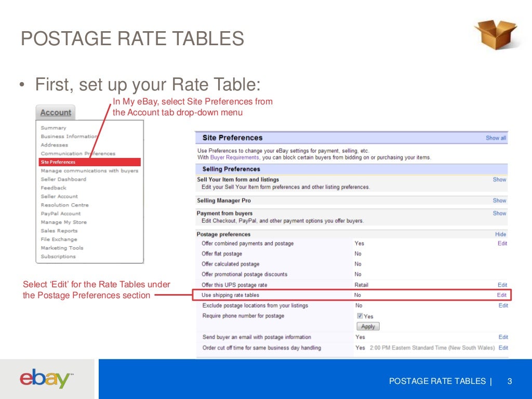532x399 pixels.
Task: Select the highlighted Site Preferences entry
Action: [x=89, y=162]
